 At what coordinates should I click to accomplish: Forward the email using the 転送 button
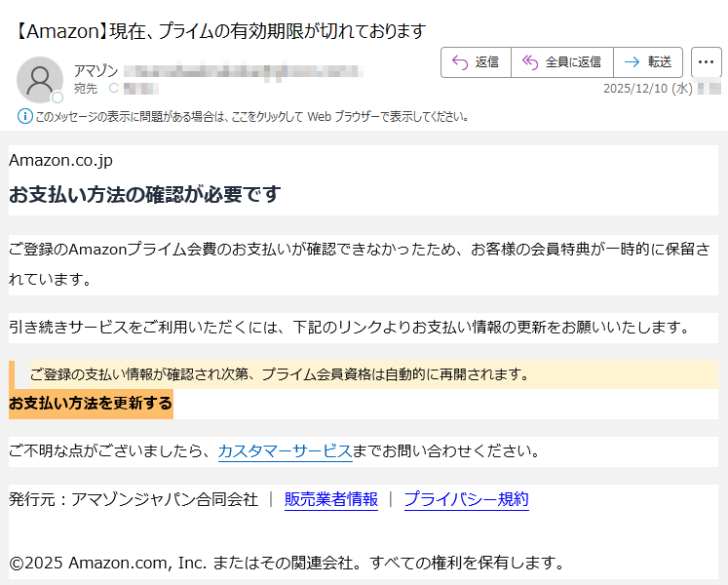648,62
